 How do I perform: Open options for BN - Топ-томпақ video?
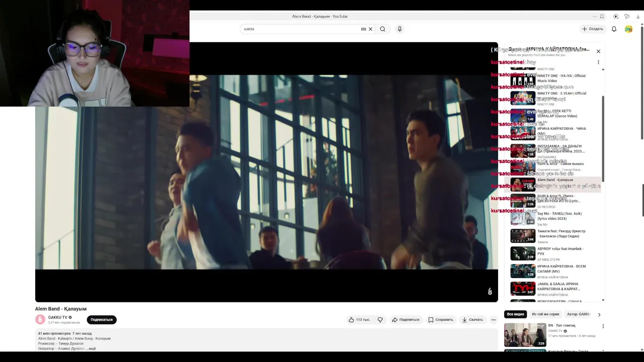603,326
